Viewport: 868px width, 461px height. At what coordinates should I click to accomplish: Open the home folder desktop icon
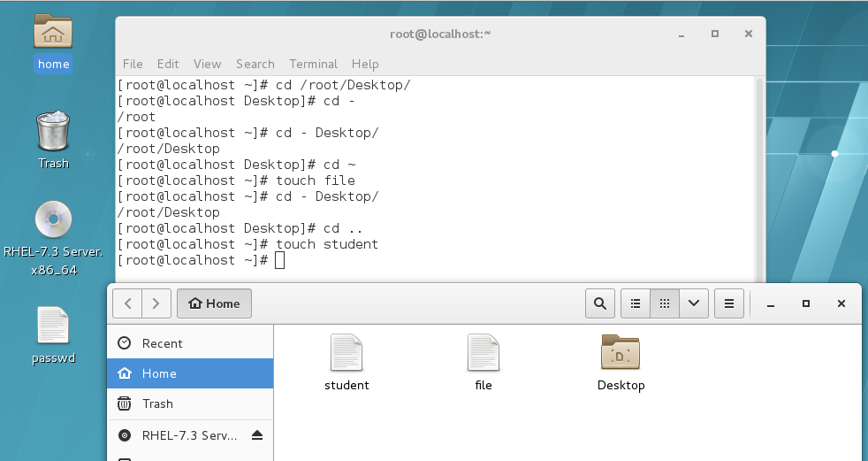point(53,31)
